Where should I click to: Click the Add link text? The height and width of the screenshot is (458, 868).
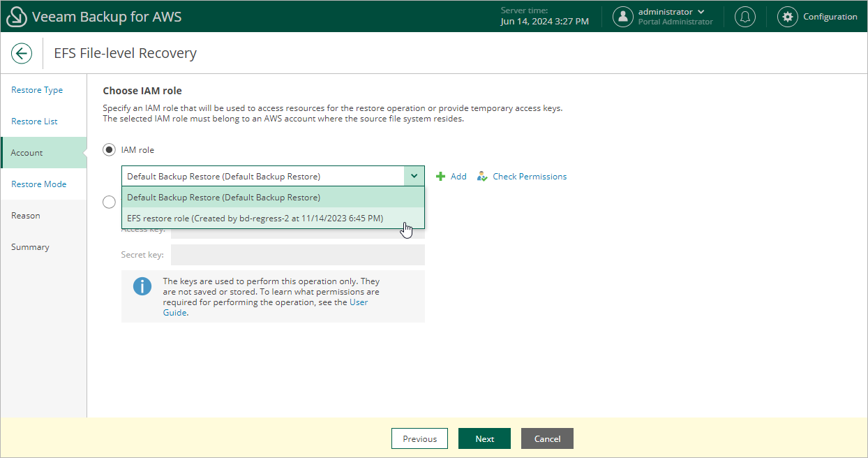tap(458, 177)
